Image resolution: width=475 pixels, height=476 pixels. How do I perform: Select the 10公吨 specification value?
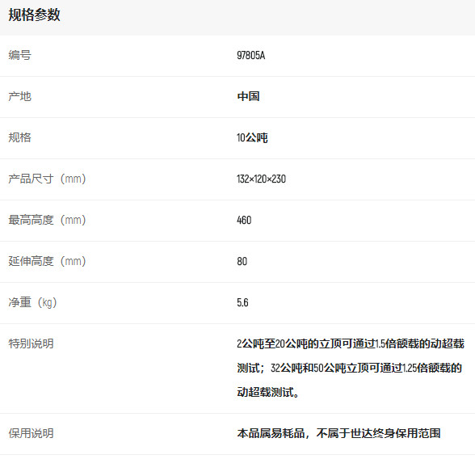252,137
